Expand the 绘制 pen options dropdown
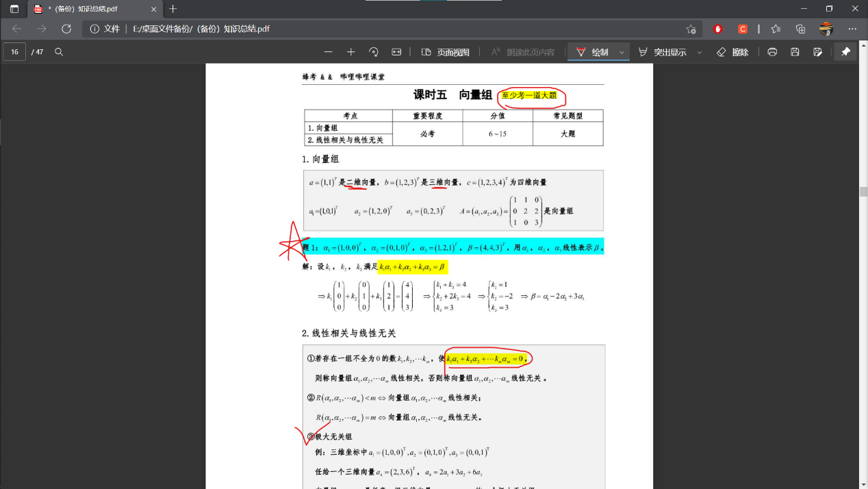 tap(622, 52)
